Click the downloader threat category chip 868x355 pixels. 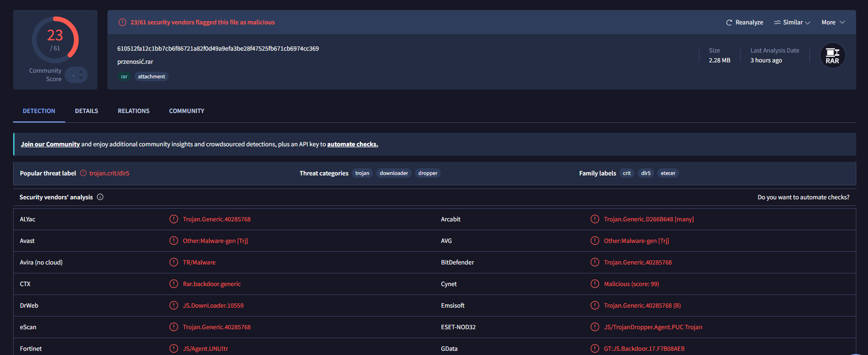(x=394, y=173)
